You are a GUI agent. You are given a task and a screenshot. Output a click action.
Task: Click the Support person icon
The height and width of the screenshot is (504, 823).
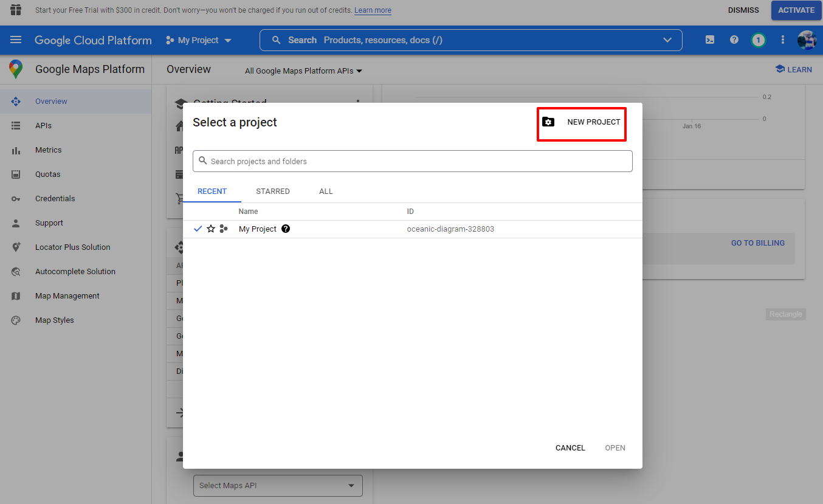click(x=16, y=223)
